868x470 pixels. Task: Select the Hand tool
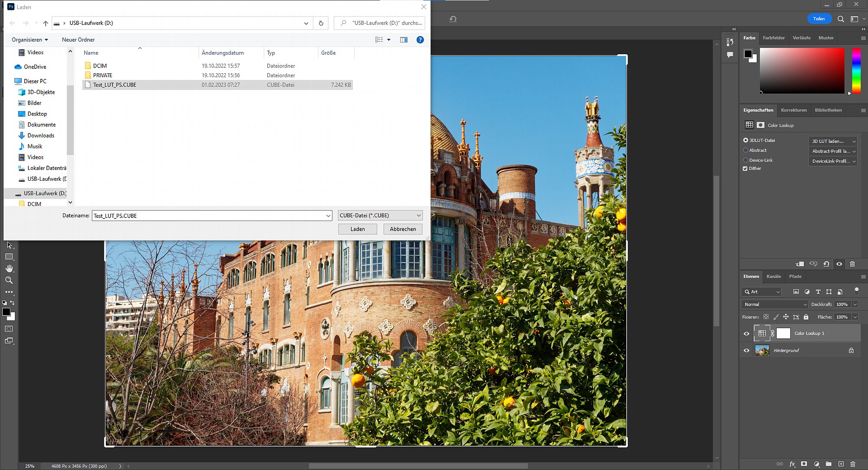(9, 268)
